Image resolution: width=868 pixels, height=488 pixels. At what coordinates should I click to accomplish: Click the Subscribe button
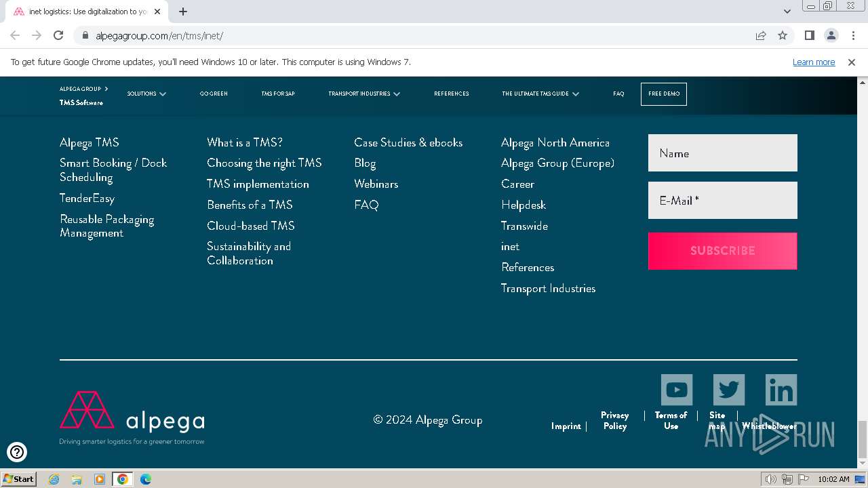point(723,251)
